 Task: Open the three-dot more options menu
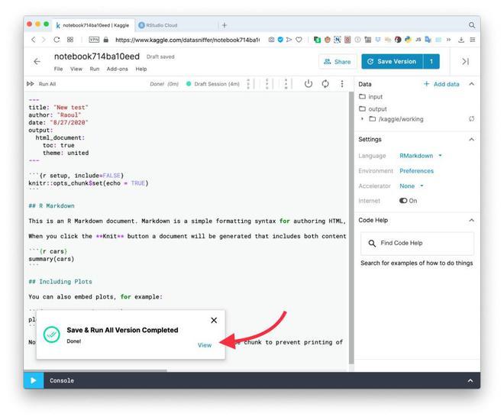[x=342, y=84]
